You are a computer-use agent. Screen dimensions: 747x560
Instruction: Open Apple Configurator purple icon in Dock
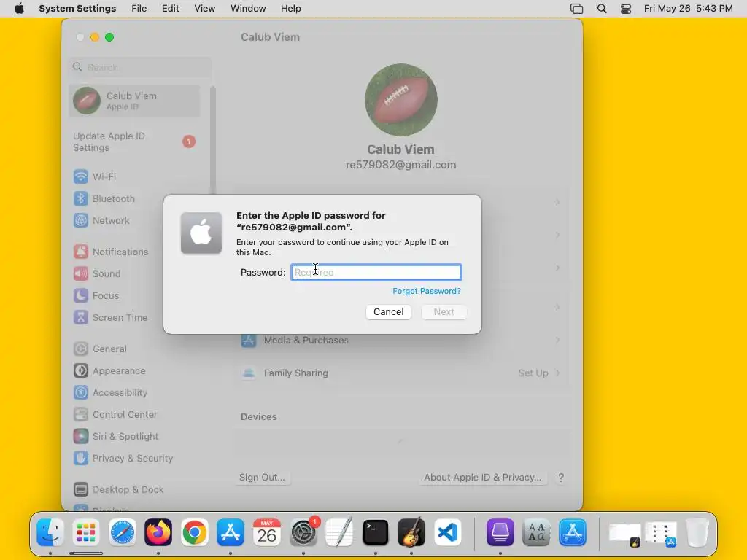click(500, 532)
